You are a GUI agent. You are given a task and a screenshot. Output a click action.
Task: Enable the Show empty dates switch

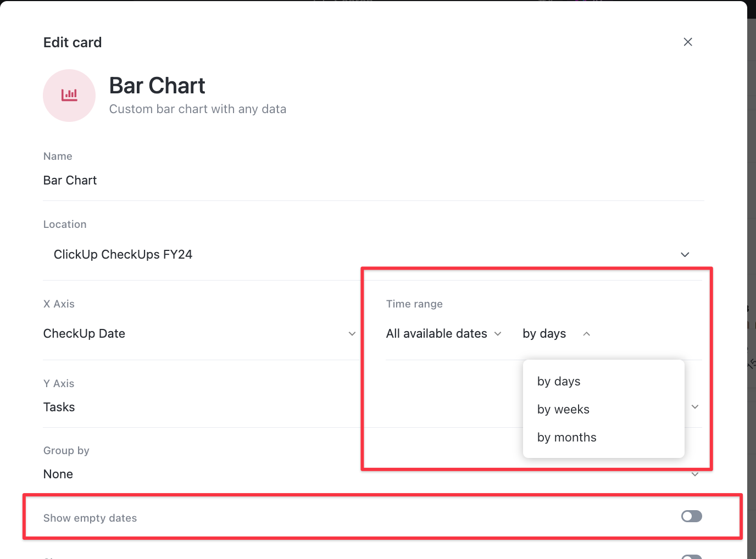click(x=691, y=516)
